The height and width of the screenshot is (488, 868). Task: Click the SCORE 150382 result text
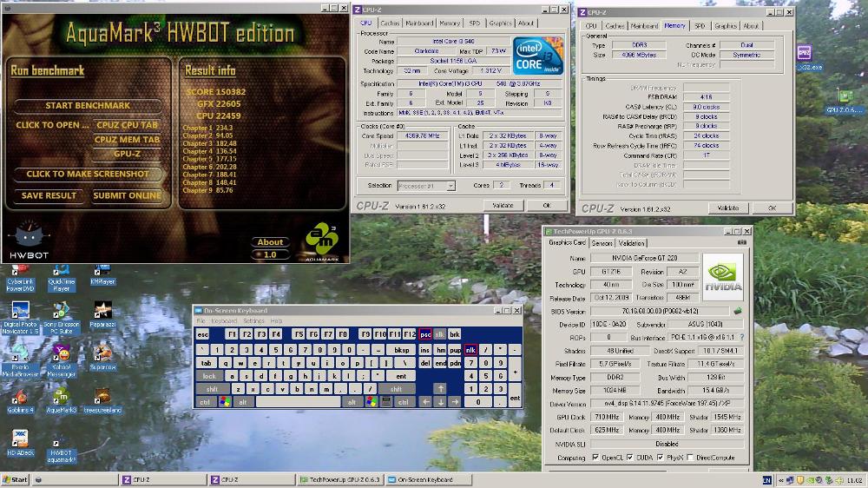(216, 92)
